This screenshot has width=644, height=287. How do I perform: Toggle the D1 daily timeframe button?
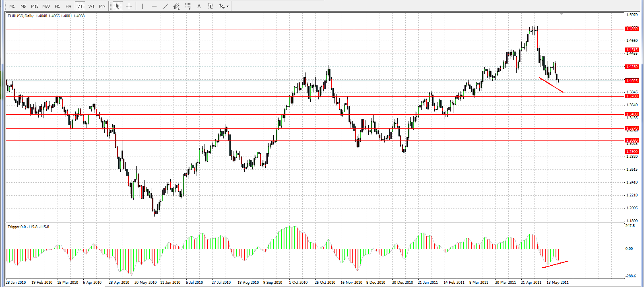click(80, 6)
